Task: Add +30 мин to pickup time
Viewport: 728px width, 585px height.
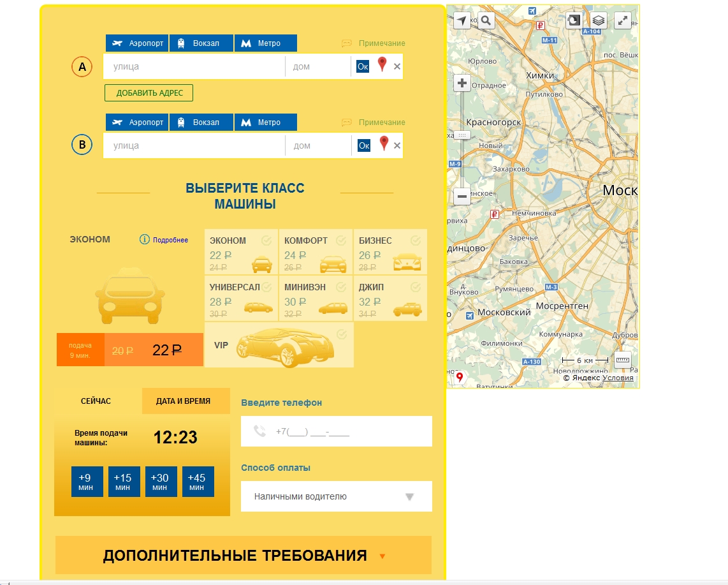Action: (161, 482)
